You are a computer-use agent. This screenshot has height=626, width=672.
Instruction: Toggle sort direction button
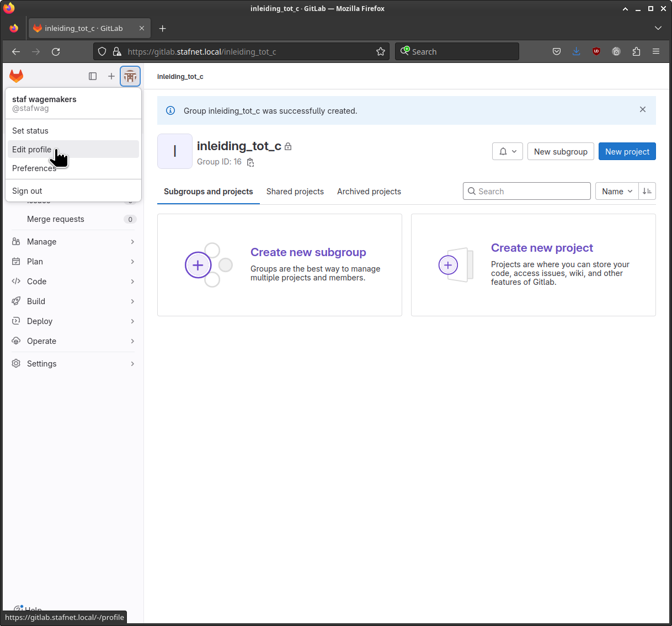[x=647, y=191]
